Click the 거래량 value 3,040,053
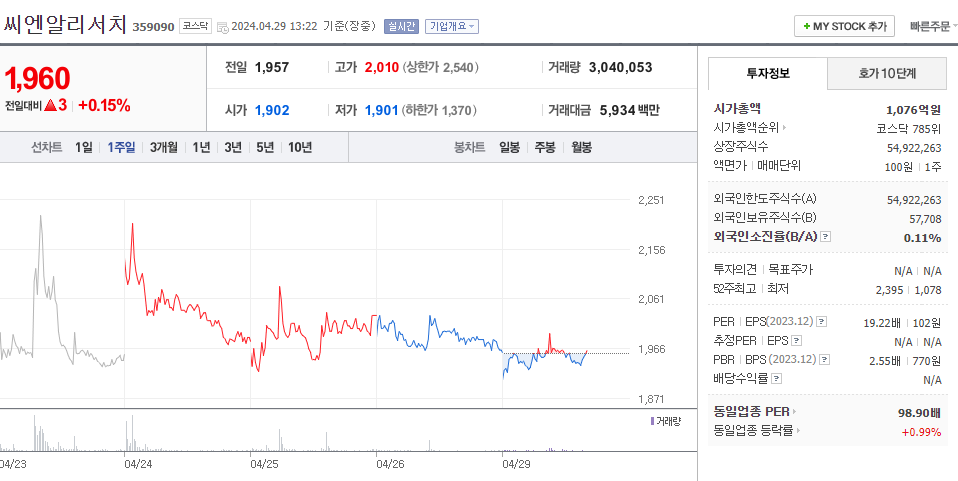958x481 pixels. tap(620, 67)
